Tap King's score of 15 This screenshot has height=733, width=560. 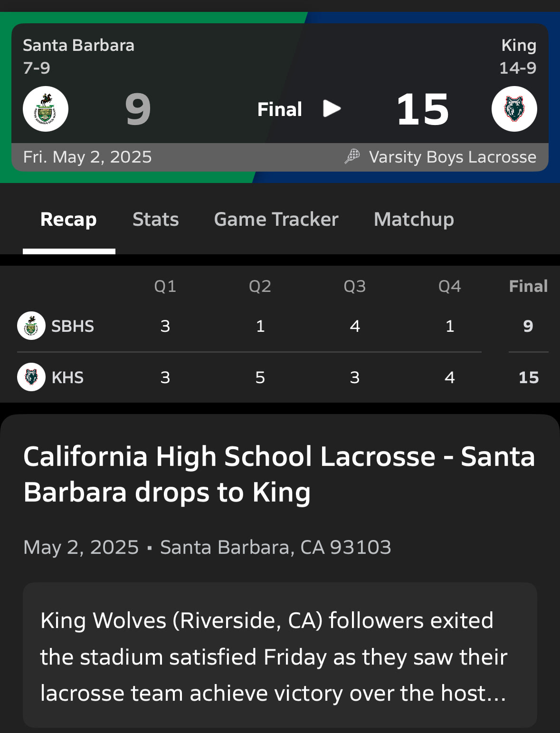click(x=422, y=110)
